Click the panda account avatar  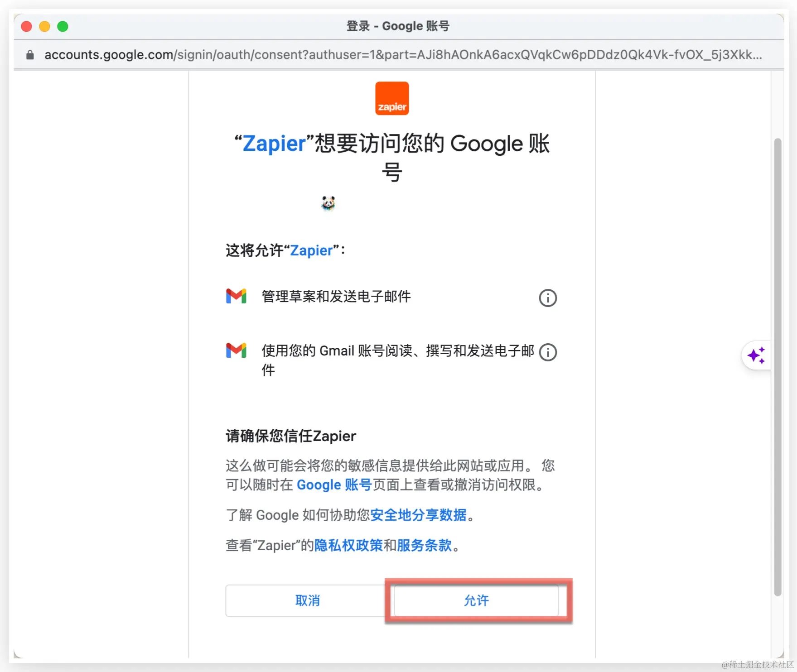[328, 203]
